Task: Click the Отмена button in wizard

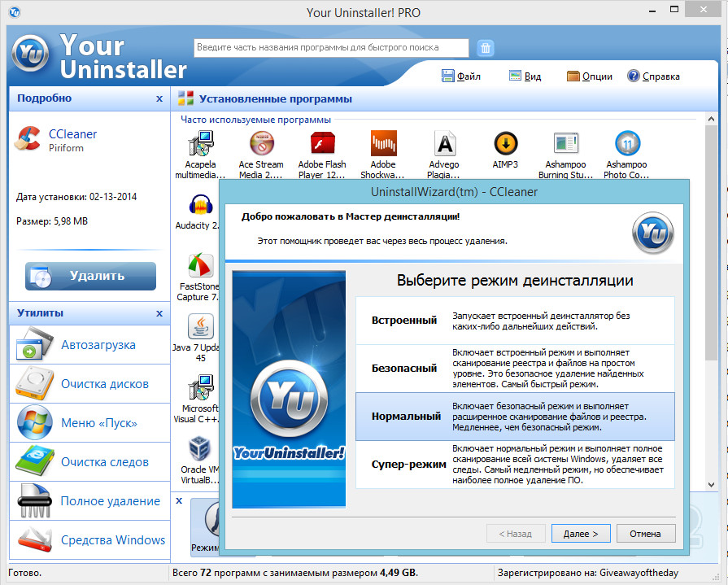Action: tap(645, 534)
